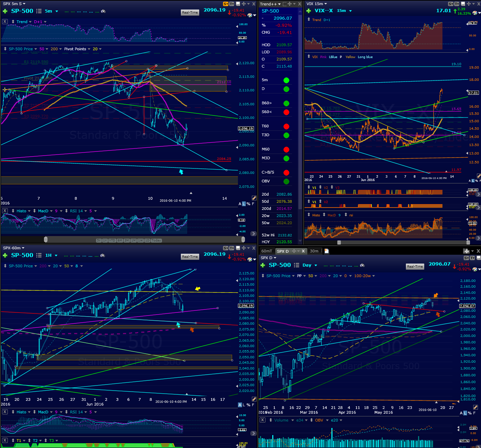481x448 pixels.
Task: Click Real-Time button in SPX D chart
Action: coord(415,267)
